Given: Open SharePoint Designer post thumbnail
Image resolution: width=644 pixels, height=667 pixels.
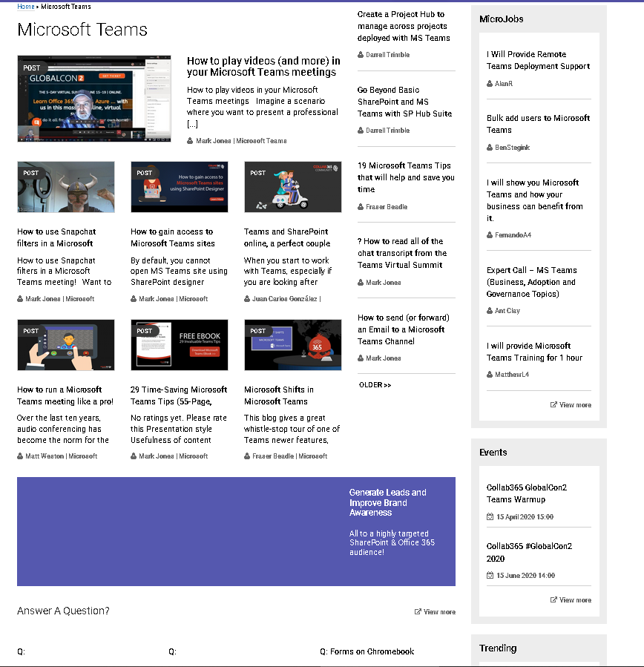Looking at the screenshot, I should pyautogui.click(x=180, y=187).
